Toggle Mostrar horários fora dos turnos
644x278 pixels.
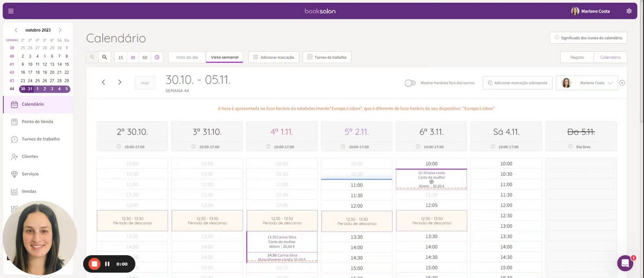pos(410,83)
